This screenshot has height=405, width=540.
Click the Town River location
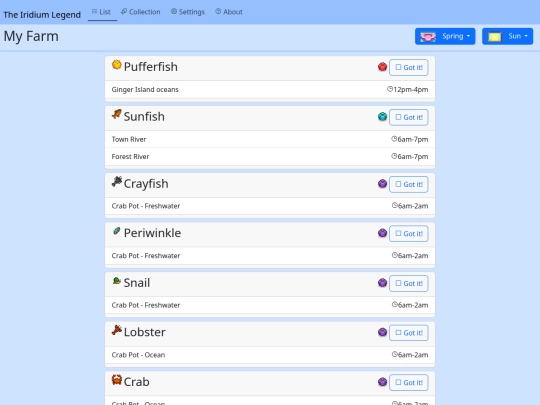click(129, 139)
